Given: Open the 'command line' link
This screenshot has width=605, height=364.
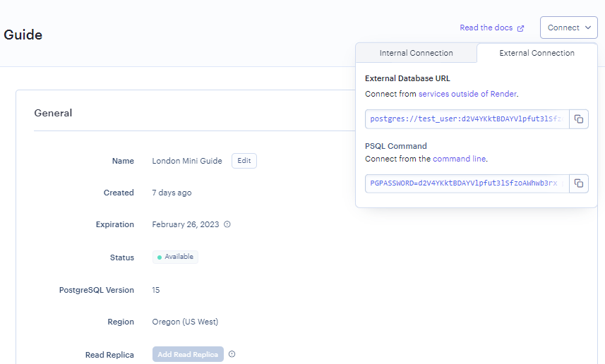Looking at the screenshot, I should click(459, 159).
